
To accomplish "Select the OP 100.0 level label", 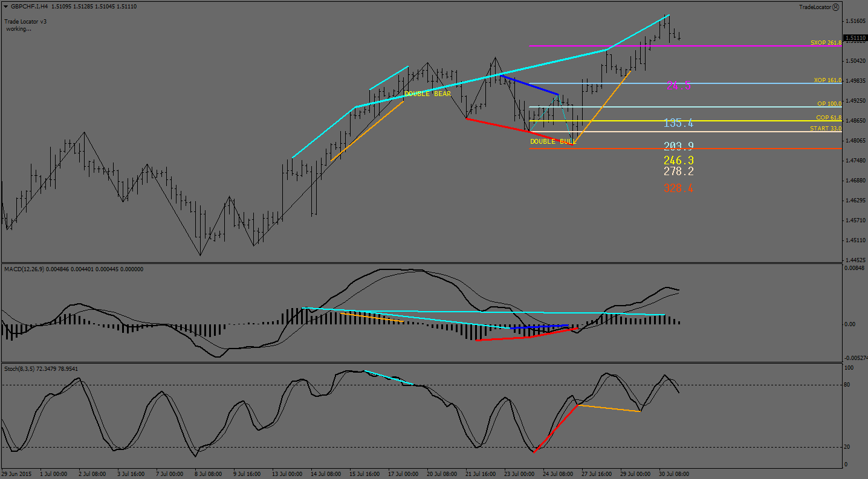I will pyautogui.click(x=829, y=104).
